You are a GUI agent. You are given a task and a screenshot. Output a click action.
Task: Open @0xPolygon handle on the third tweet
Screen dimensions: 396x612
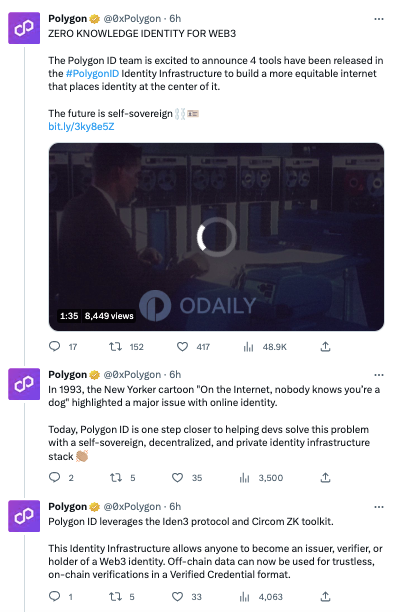[x=132, y=506]
